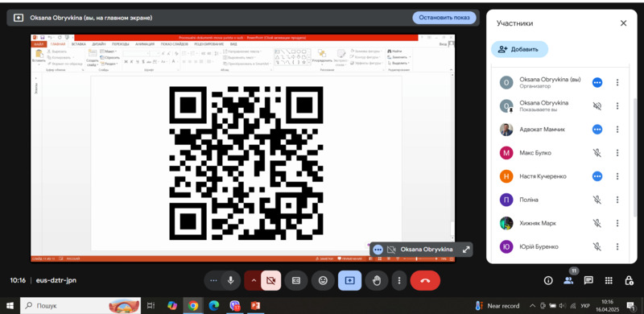The image size is (644, 314).
Task: Open ПЕРЕХОДЫ tab in shared PowerPoint
Action: tap(121, 44)
